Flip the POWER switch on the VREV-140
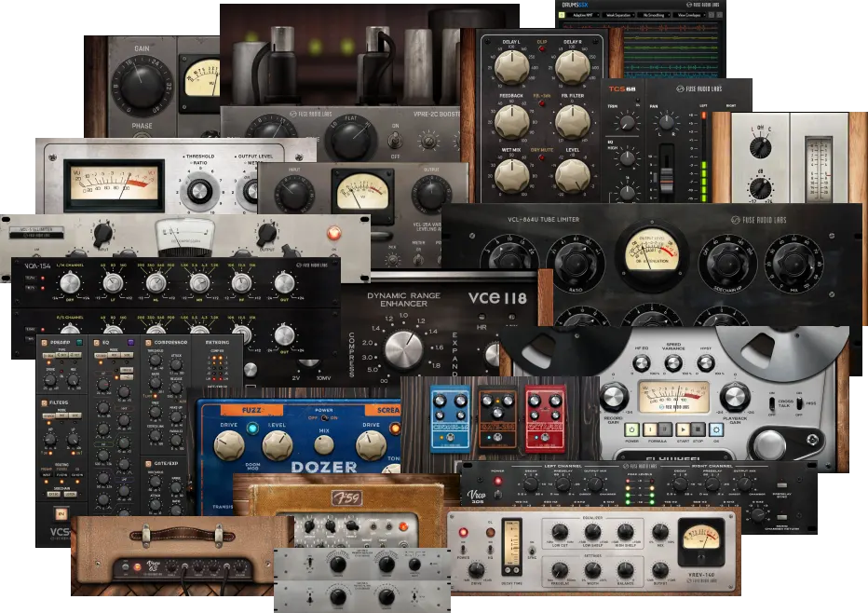868x613 pixels. pyautogui.click(x=463, y=551)
